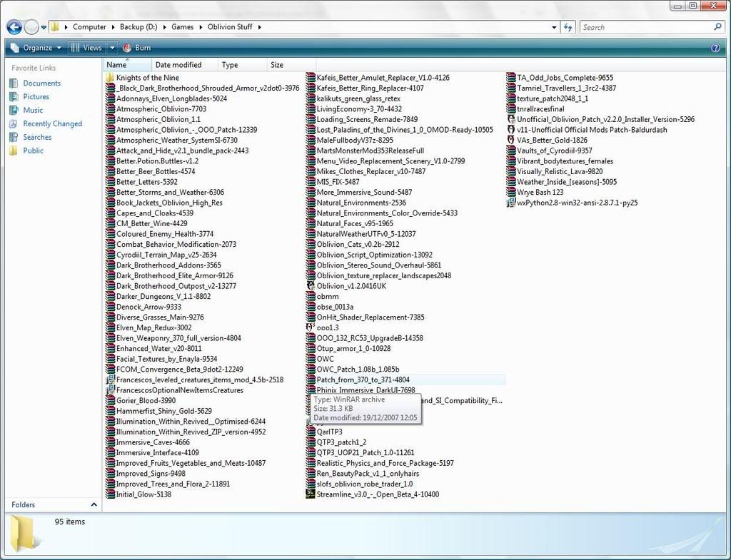Select the QarlTP3 archive icon

point(311,432)
